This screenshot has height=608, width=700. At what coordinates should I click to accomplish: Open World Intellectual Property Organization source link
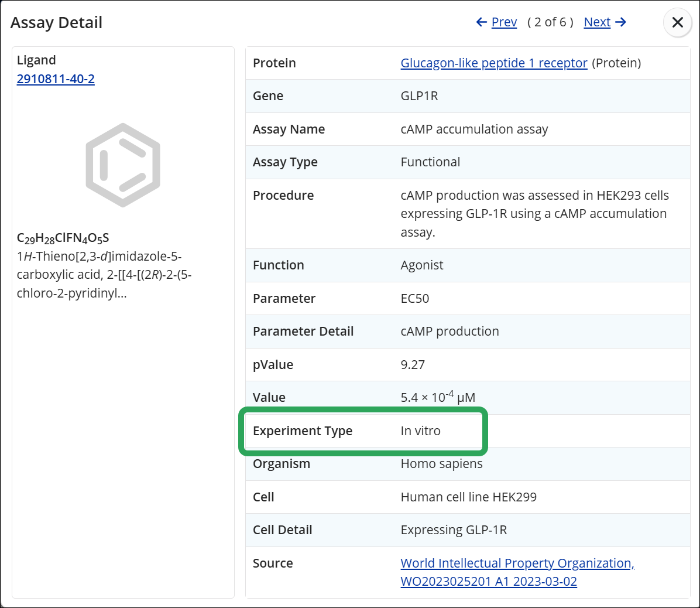pos(517,572)
